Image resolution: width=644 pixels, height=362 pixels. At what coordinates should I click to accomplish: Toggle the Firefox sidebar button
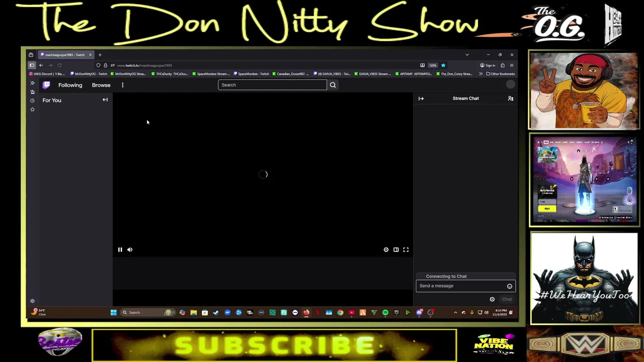(x=32, y=65)
